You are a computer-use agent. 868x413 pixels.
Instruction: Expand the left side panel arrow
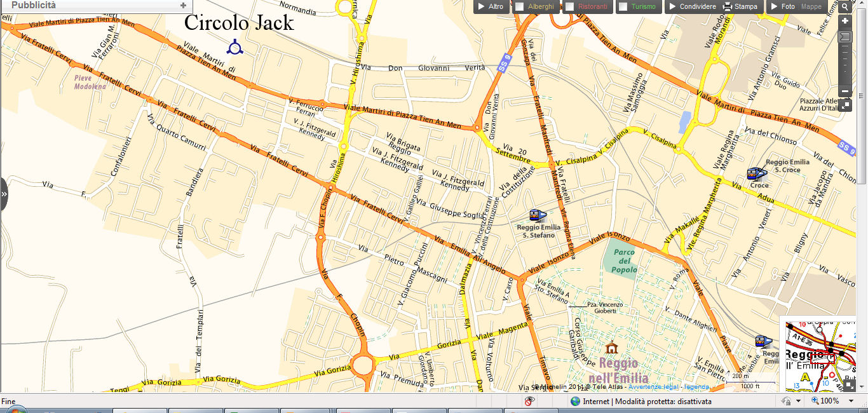tap(4, 194)
